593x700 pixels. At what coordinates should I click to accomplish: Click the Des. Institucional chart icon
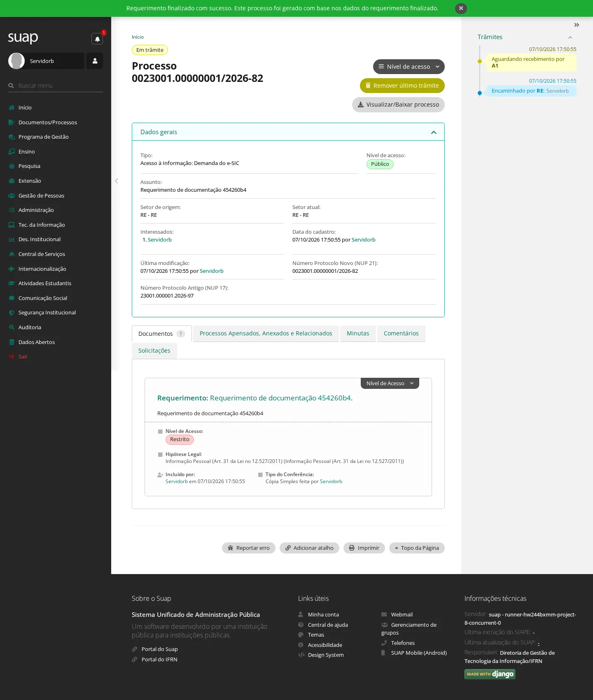click(12, 239)
